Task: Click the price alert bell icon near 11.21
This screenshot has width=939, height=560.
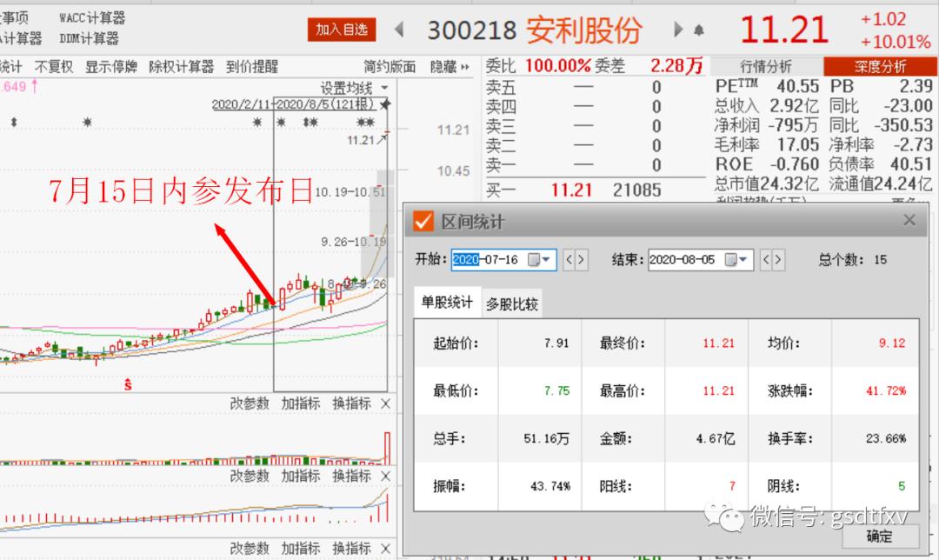Action: pos(698,29)
